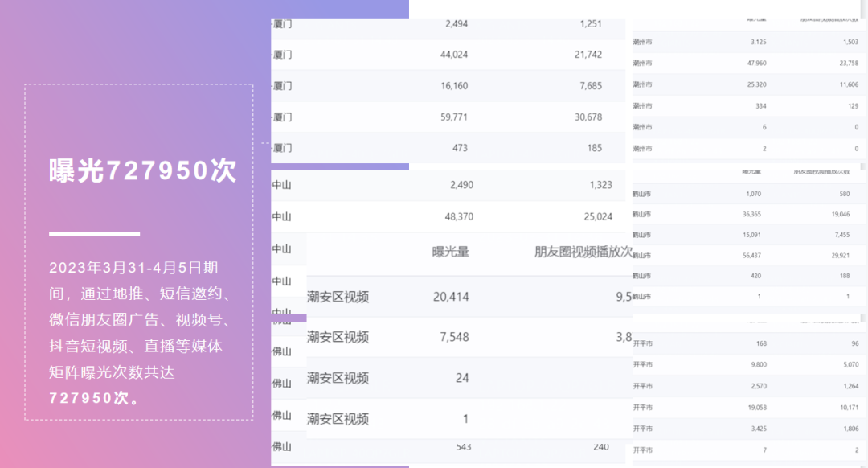
Task: Select the 鹤山市 value 188
Action: click(845, 276)
